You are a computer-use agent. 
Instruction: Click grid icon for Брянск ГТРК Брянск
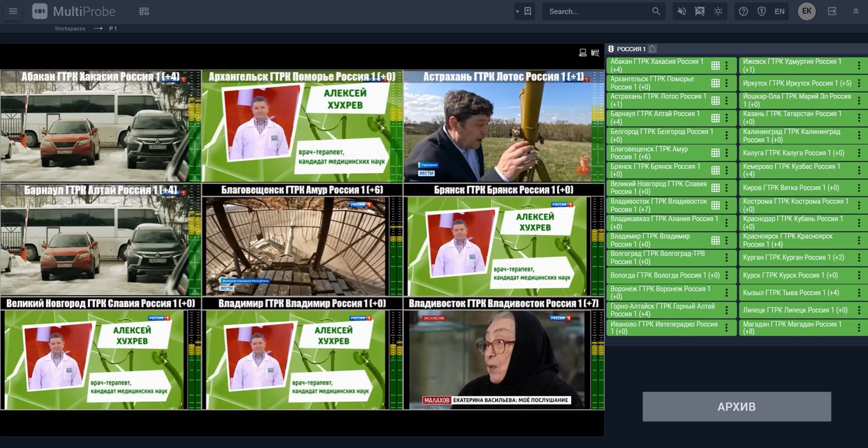[x=715, y=170]
